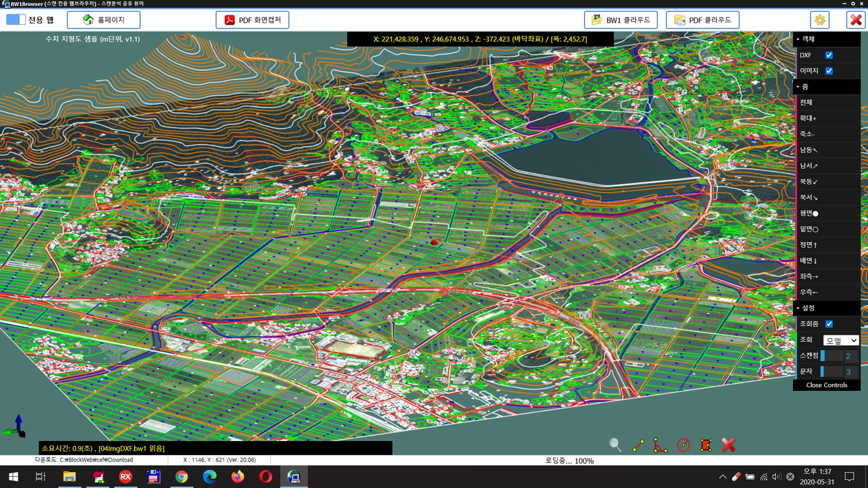
Task: Click the 문자 value field
Action: point(849,372)
